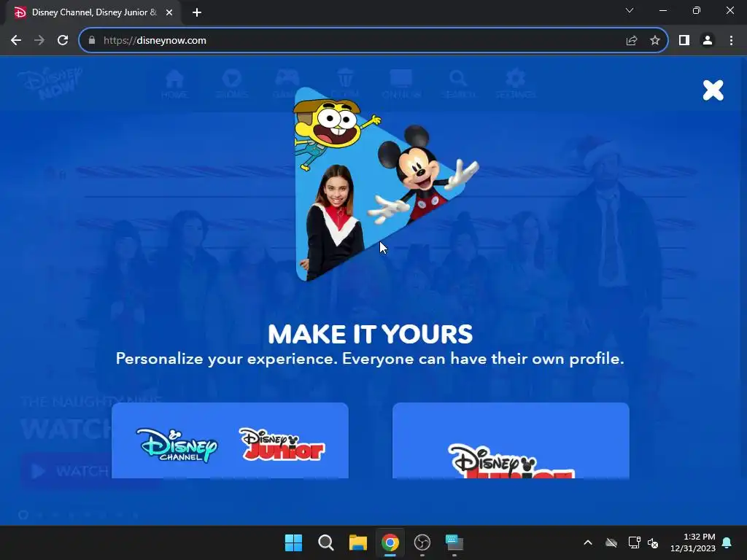
Task: Open a new browser tab
Action: coord(197,13)
